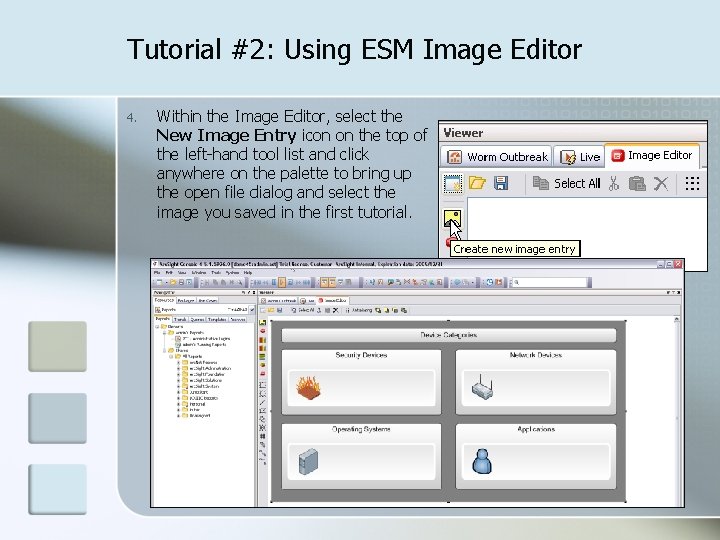
Task: Click the search field in the Console toolbar
Action: pos(551,282)
